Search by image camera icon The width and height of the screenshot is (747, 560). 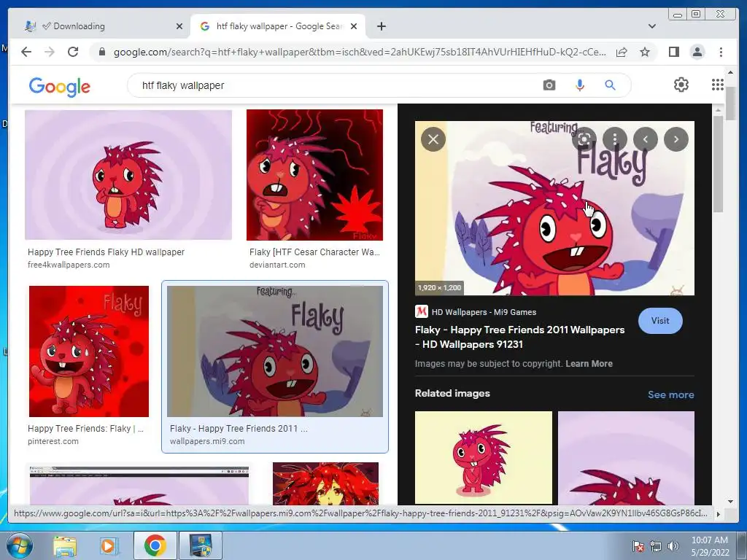coord(549,85)
